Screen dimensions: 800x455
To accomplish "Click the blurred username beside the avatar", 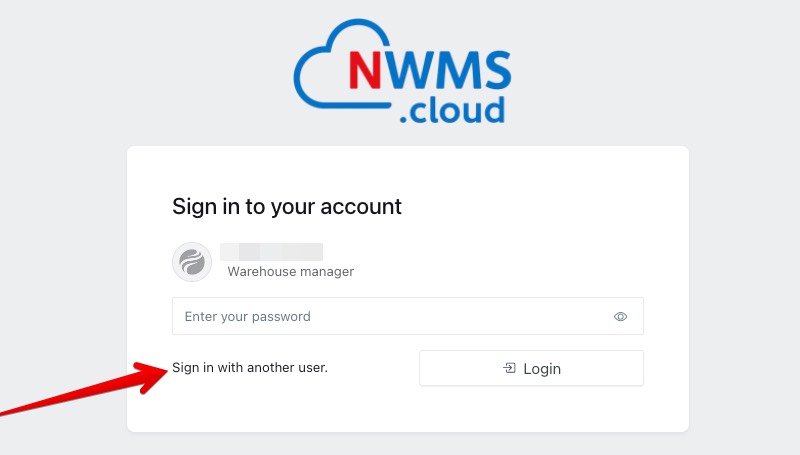I will coord(271,251).
